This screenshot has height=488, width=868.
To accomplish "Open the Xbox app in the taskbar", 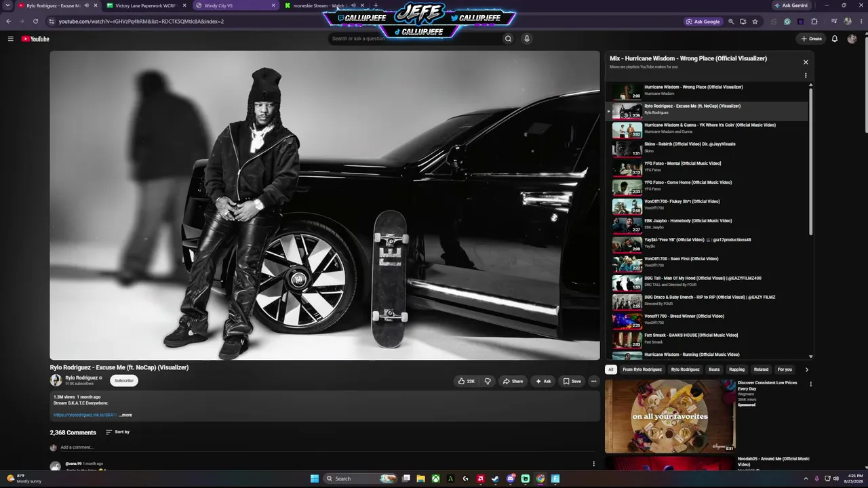I will coord(435,479).
